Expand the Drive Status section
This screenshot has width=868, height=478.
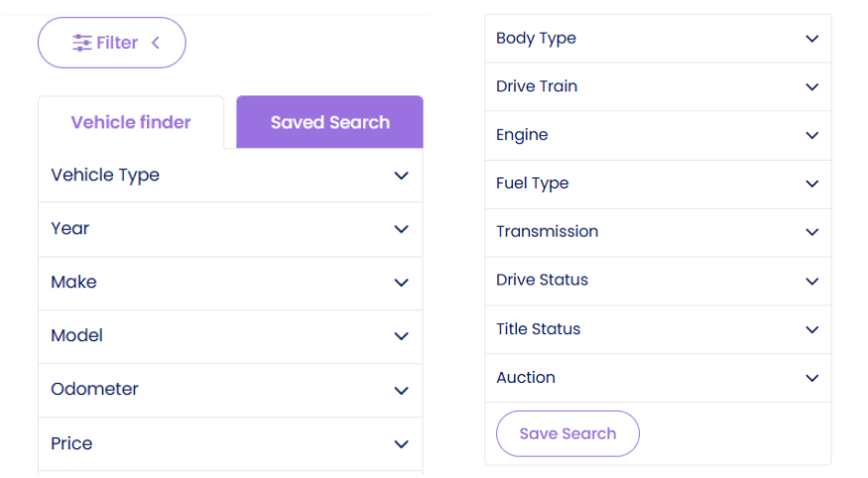point(657,281)
